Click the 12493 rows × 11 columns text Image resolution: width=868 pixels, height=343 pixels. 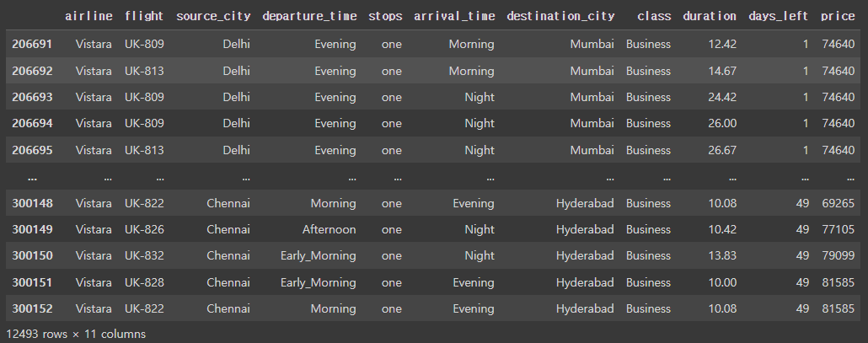[x=76, y=334]
